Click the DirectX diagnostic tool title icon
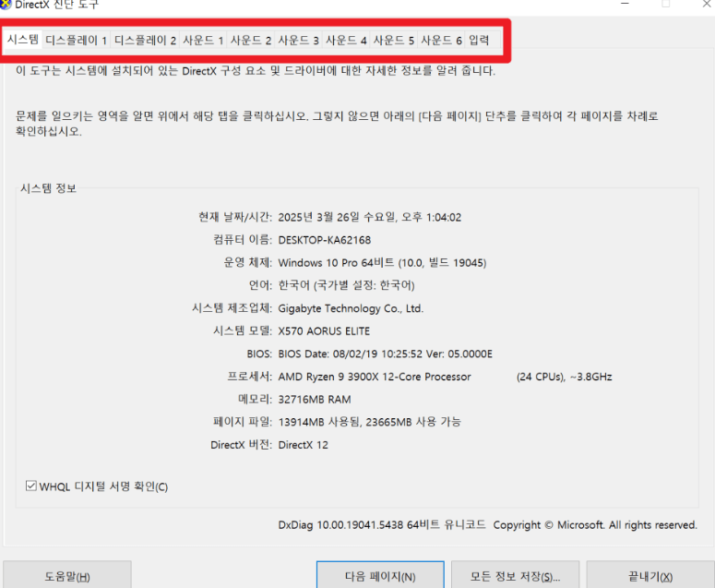 (5, 4)
